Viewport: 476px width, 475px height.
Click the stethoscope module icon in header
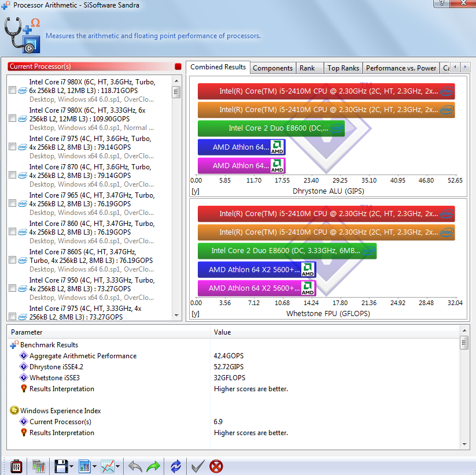23,35
